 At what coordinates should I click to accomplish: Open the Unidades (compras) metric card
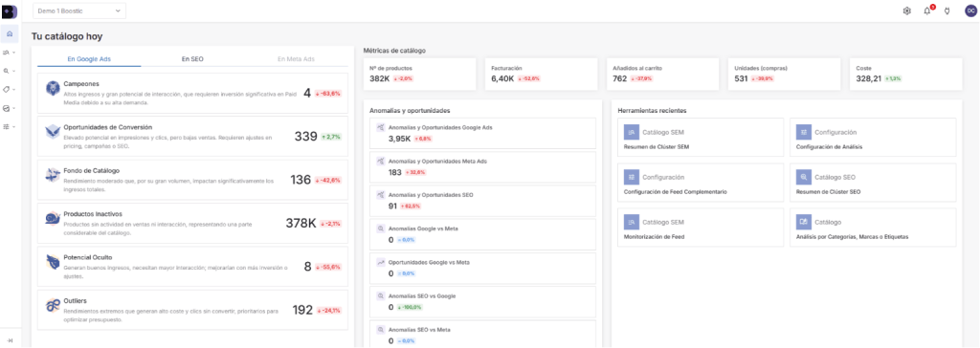785,74
